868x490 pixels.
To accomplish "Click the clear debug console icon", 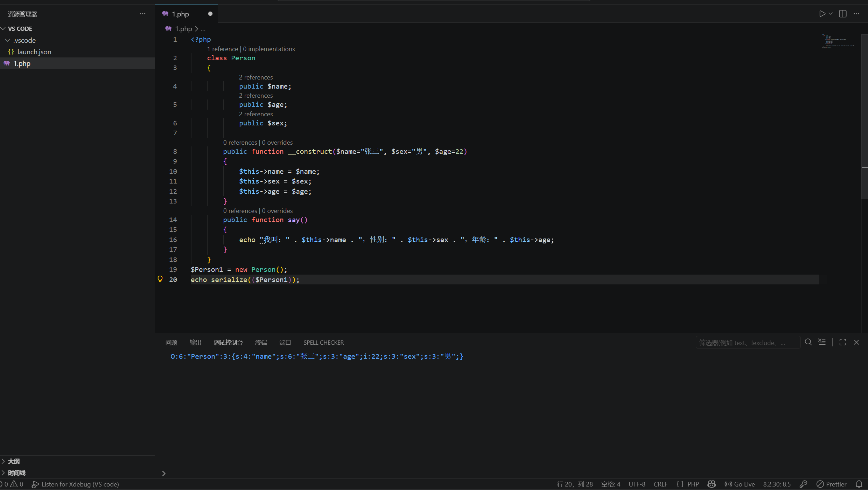I will (822, 342).
